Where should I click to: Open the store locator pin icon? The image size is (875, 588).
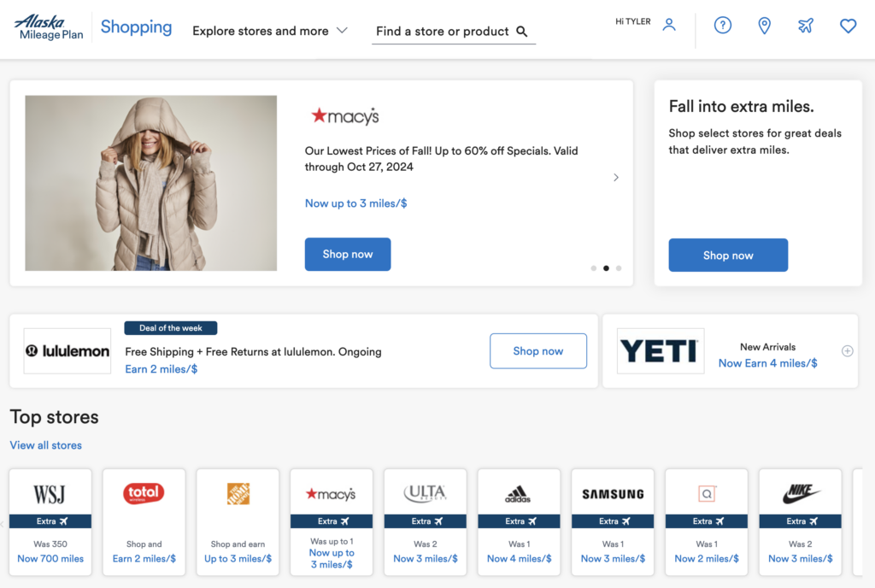coord(765,26)
